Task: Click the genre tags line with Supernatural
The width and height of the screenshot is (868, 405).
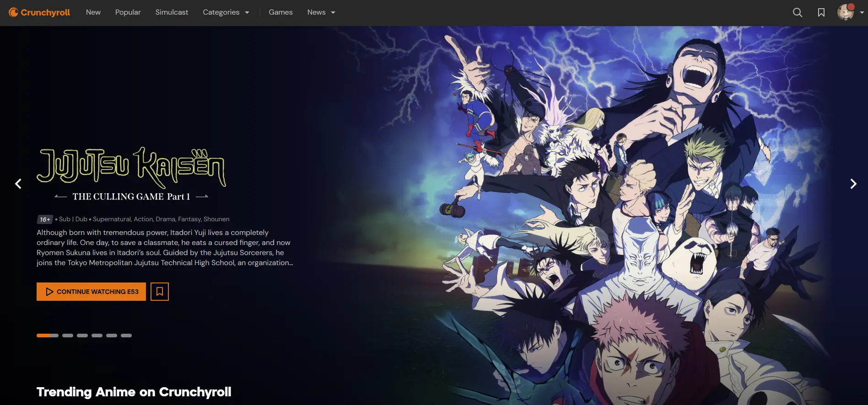Action: (x=161, y=219)
